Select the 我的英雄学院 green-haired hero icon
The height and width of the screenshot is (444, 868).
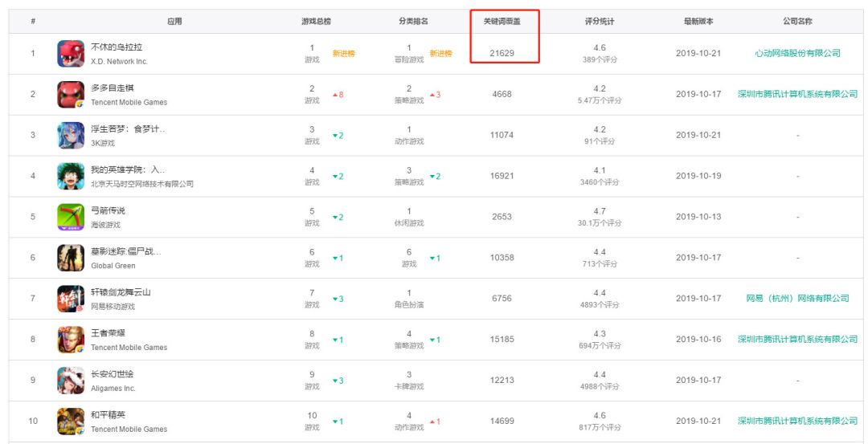pyautogui.click(x=71, y=177)
